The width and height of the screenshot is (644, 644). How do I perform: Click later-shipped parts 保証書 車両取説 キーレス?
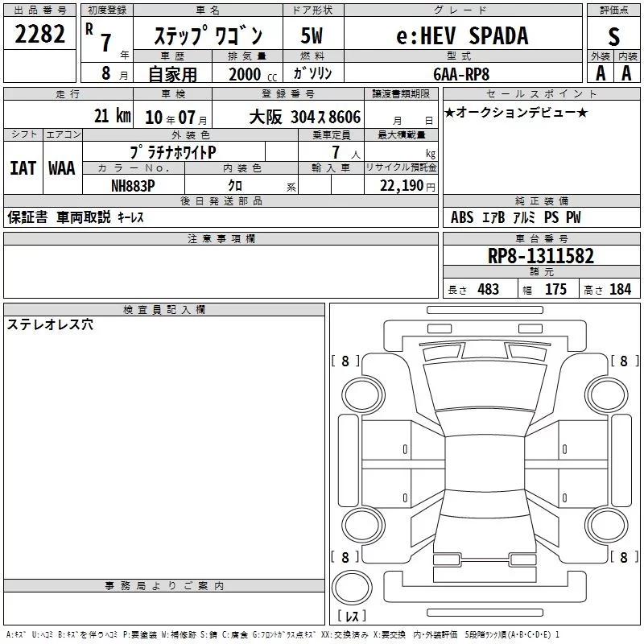[76, 217]
